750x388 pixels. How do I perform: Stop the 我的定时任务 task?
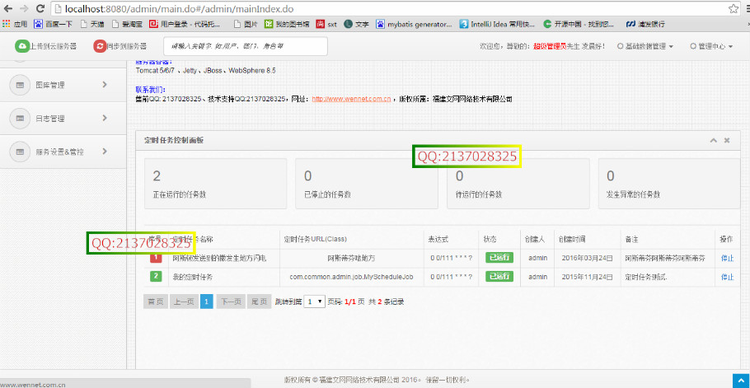click(x=727, y=277)
